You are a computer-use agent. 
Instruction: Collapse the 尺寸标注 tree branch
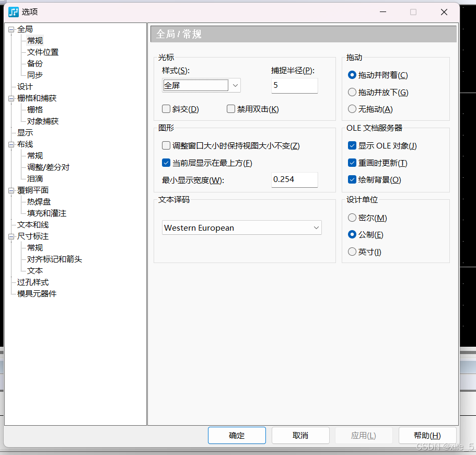(11, 236)
